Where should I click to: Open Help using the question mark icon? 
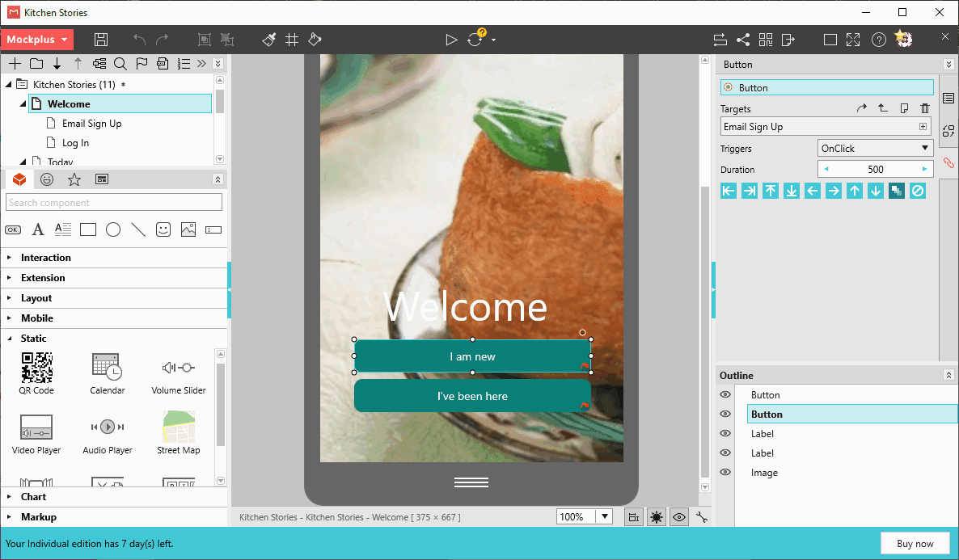pyautogui.click(x=878, y=39)
